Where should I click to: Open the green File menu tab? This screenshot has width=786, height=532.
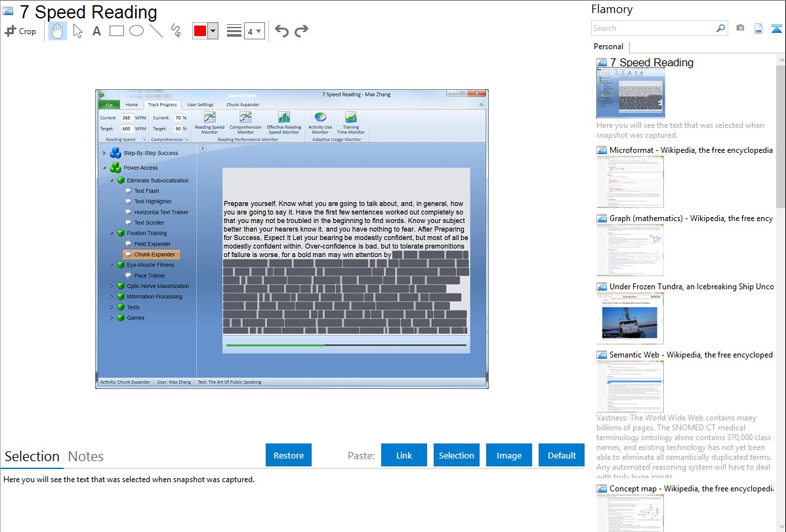109,105
